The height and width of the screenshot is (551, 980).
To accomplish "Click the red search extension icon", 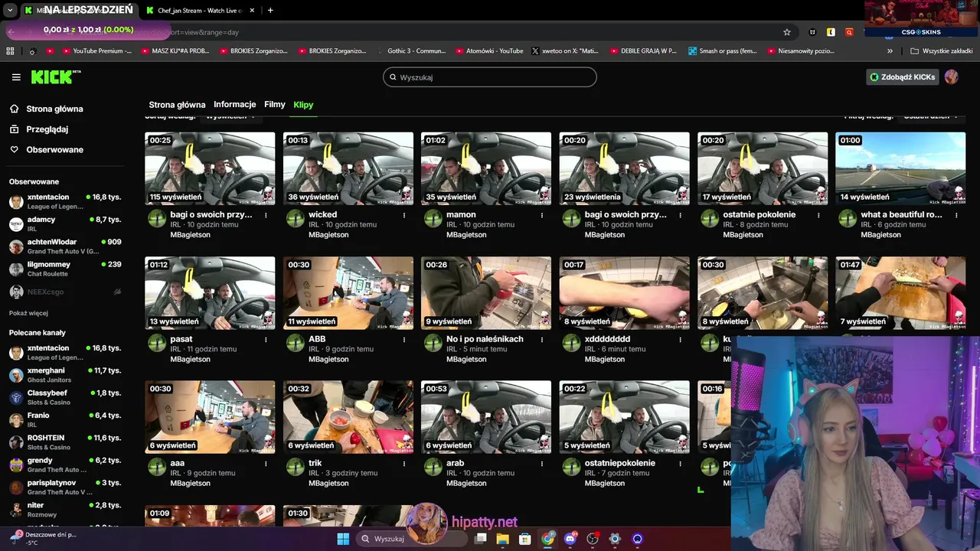I will tap(849, 32).
